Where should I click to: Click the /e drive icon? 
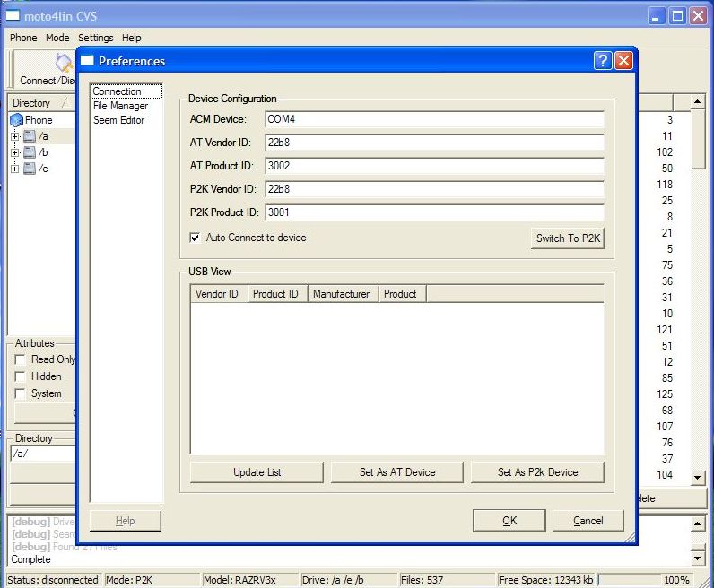tap(29, 169)
